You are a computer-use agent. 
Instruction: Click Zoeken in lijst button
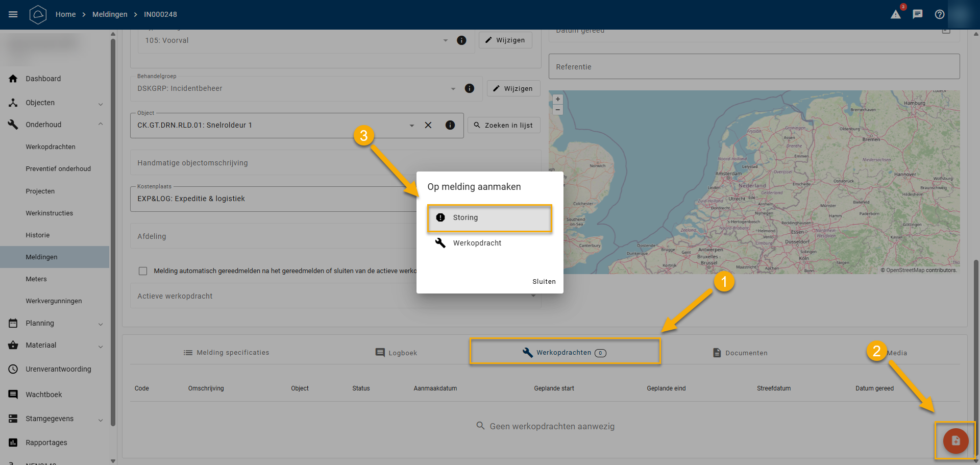click(x=503, y=125)
